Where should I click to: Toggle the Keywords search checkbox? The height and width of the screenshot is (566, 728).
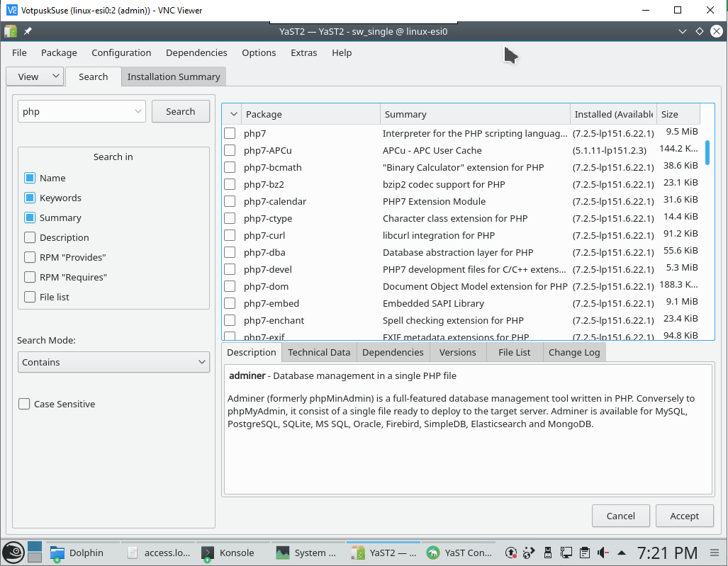[x=30, y=198]
